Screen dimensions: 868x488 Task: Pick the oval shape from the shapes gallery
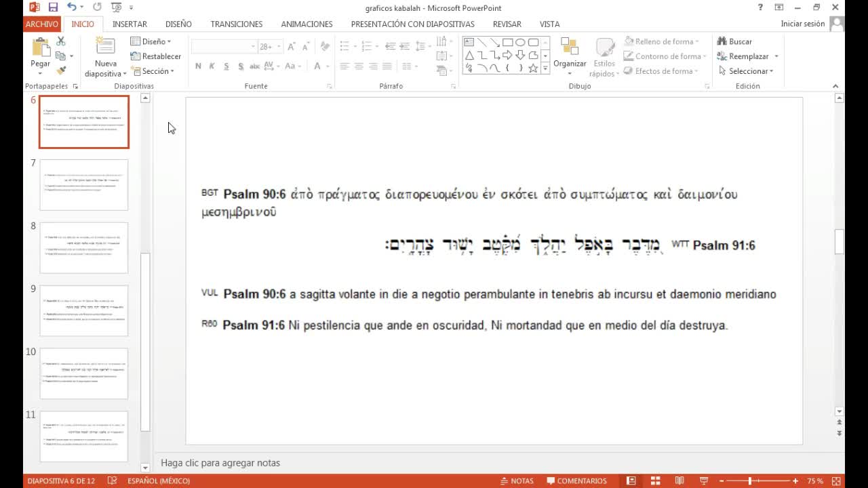pyautogui.click(x=520, y=42)
